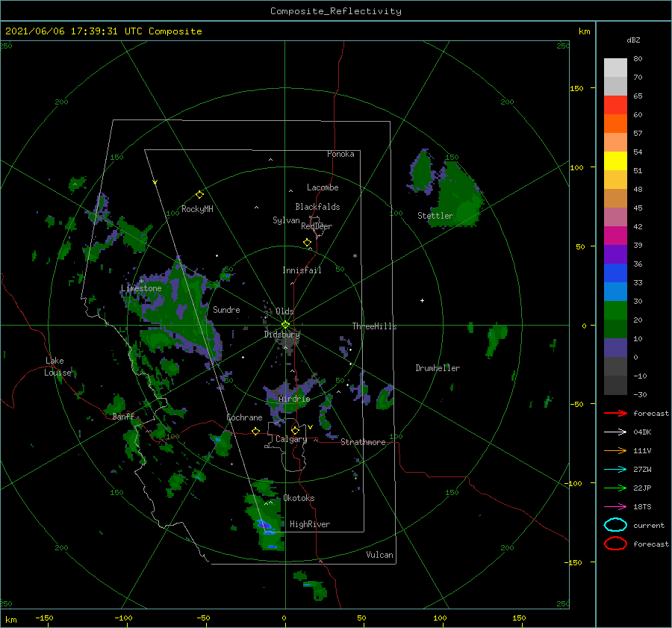Click the Cochrane town label
This screenshot has width=672, height=628.
point(244,417)
